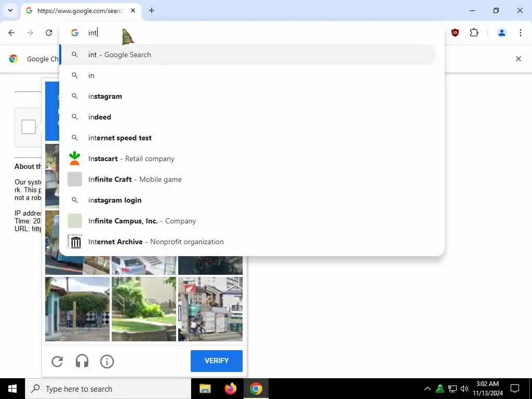
Task: Select the captcha tile with the cyclist
Action: tap(210, 309)
